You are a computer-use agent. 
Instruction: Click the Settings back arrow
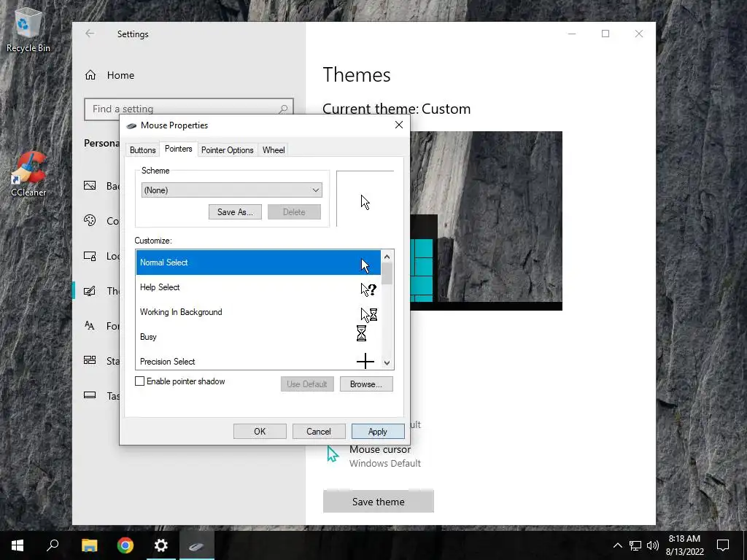click(x=90, y=34)
